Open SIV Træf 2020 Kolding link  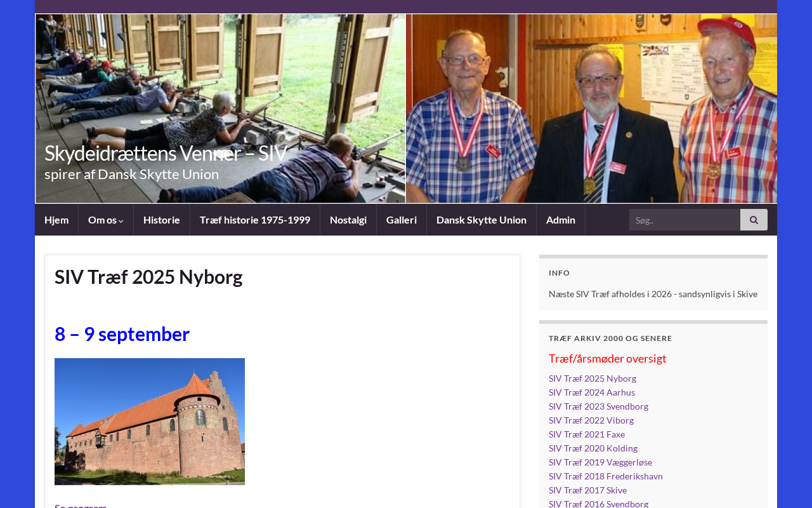coord(593,448)
